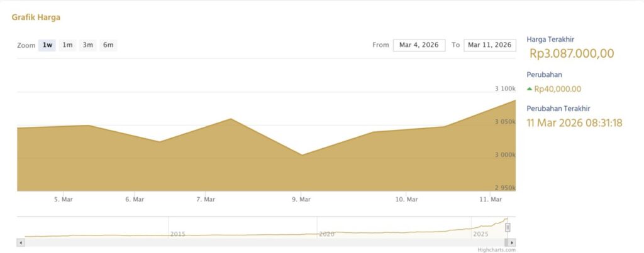Click the Rp40,000.00 change value

(557, 89)
